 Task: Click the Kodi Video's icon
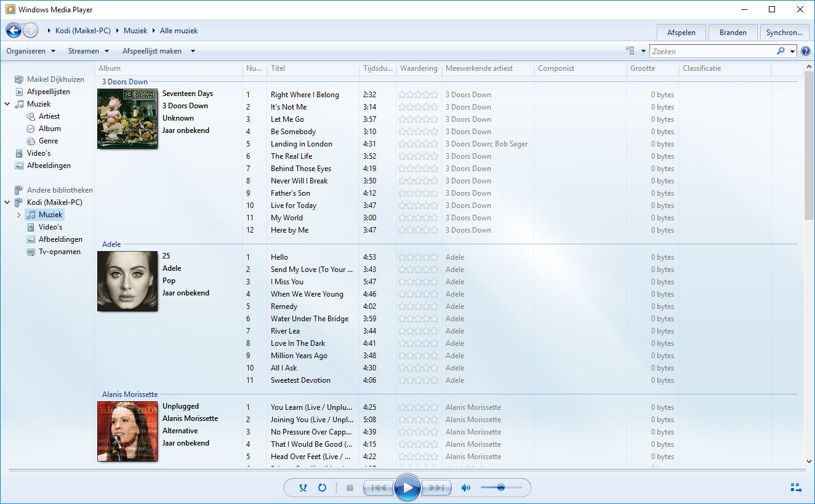[x=31, y=227]
